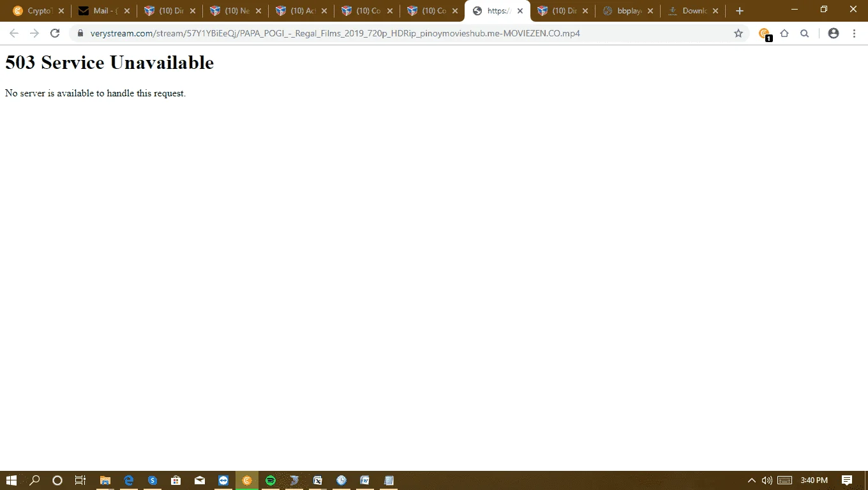
Task: Close the bbplaye tab
Action: point(650,11)
